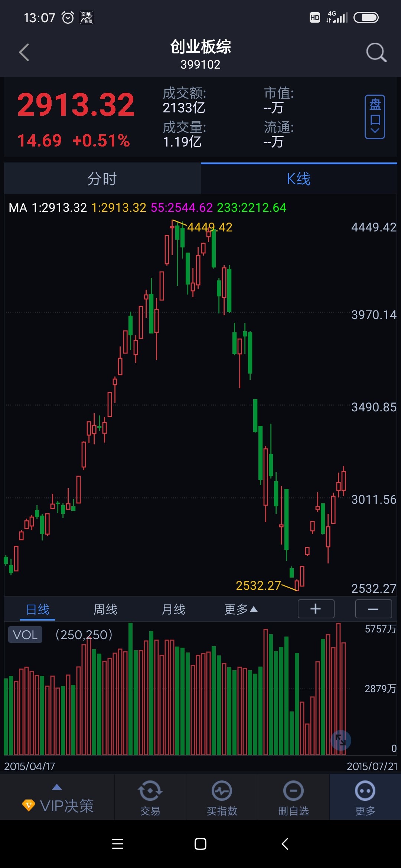401x868 pixels.
Task: Tap the 3970.14 price axis label
Action: [x=374, y=315]
